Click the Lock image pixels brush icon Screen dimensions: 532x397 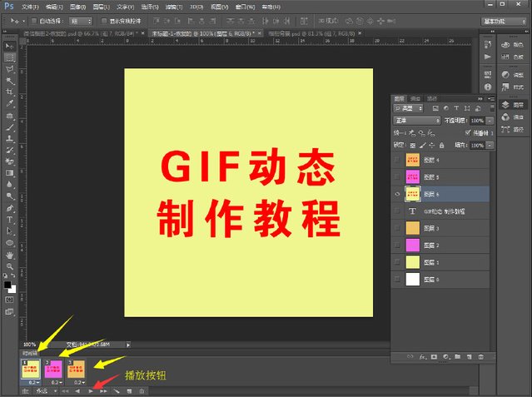coord(422,146)
